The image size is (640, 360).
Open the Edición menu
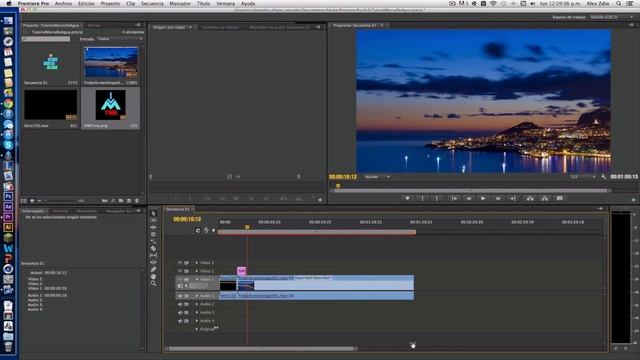point(86,3)
